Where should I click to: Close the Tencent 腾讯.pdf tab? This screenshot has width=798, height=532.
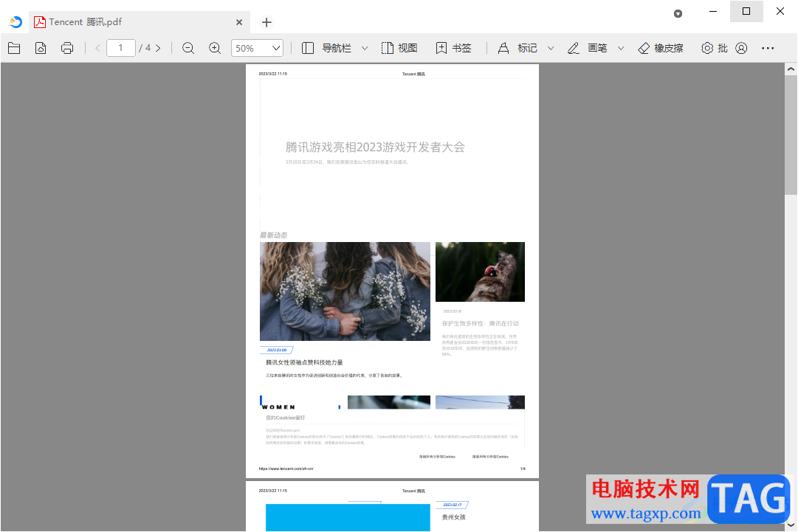(x=239, y=22)
